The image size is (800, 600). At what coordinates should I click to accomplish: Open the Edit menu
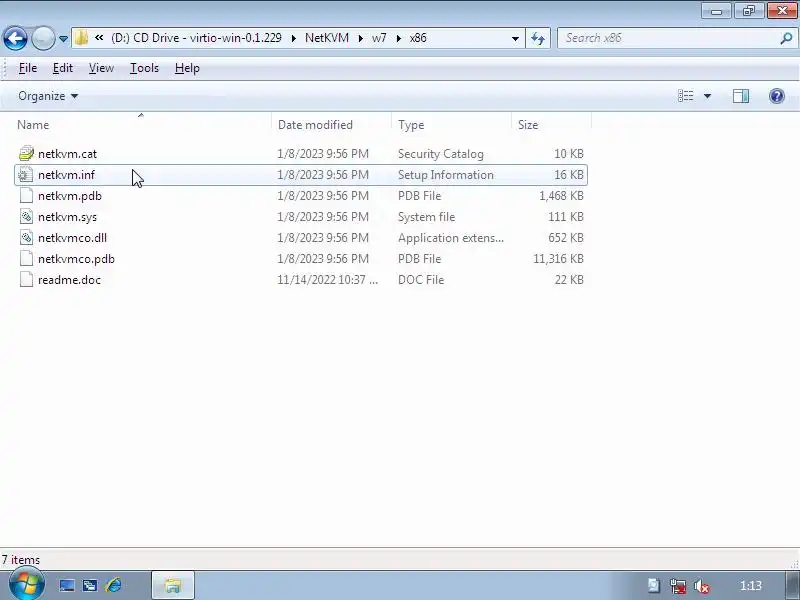pos(63,68)
